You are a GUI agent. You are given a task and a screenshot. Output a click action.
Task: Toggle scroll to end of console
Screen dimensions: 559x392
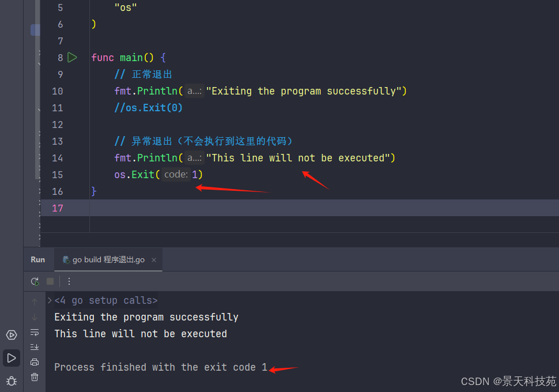[35, 347]
